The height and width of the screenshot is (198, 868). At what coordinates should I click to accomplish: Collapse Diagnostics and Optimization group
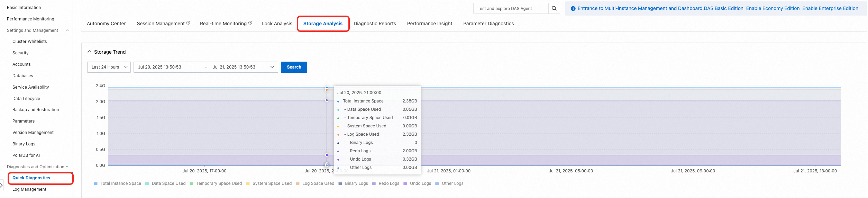coord(67,167)
